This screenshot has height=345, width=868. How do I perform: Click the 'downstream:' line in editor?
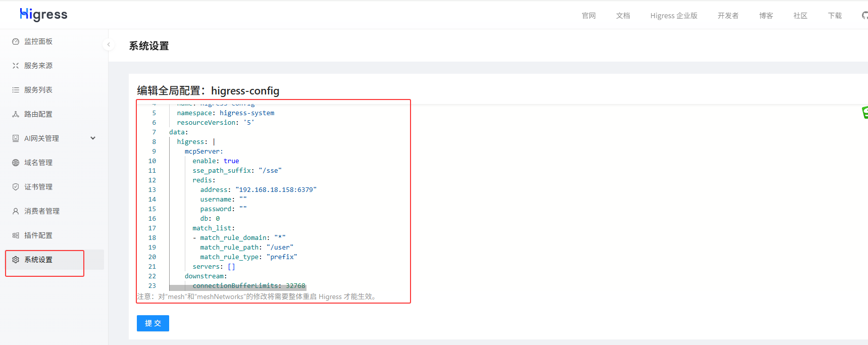(x=206, y=276)
